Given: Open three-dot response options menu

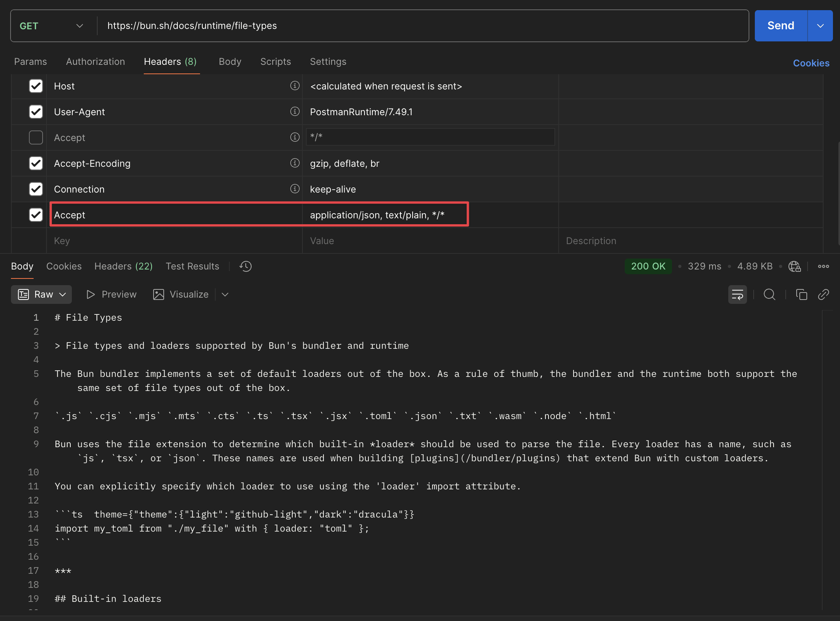Looking at the screenshot, I should (823, 266).
